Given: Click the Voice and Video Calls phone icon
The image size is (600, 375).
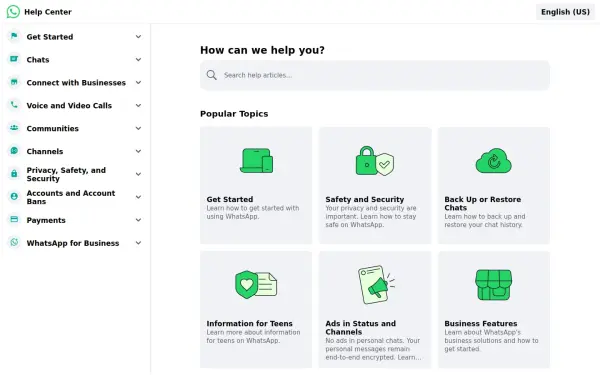Looking at the screenshot, I should pos(14,105).
